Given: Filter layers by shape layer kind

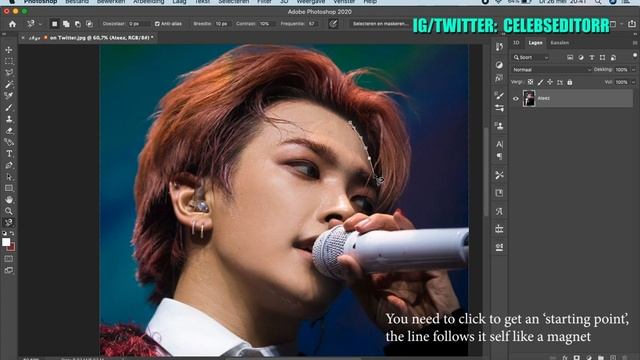Looking at the screenshot, I should pos(602,58).
